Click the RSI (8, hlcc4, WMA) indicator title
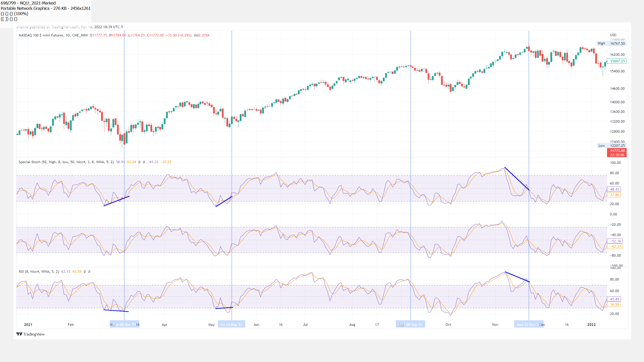Viewport: 644px width, 362px height. coord(39,271)
